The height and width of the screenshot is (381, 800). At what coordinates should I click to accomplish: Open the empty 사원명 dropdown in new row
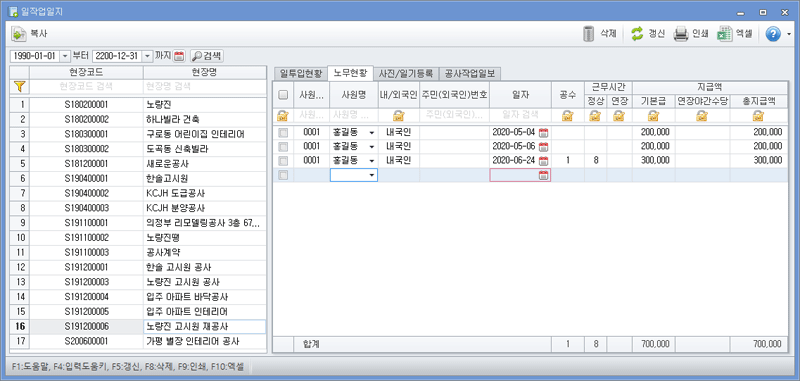[371, 175]
